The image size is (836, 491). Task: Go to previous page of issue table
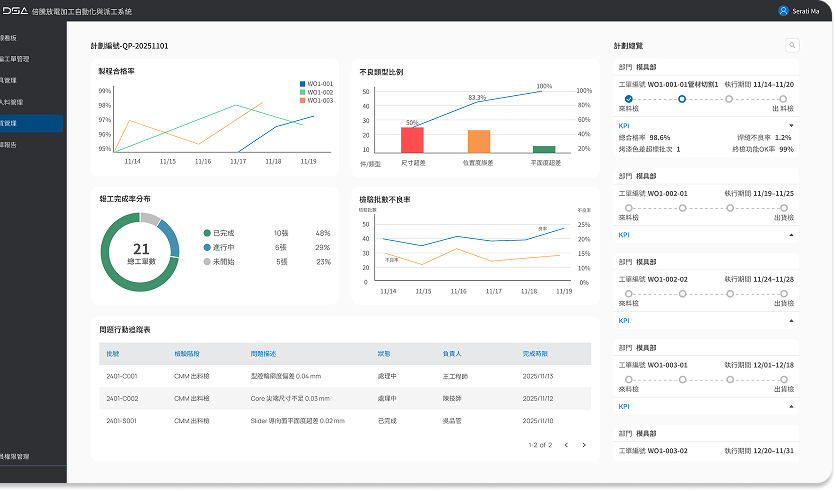click(566, 444)
